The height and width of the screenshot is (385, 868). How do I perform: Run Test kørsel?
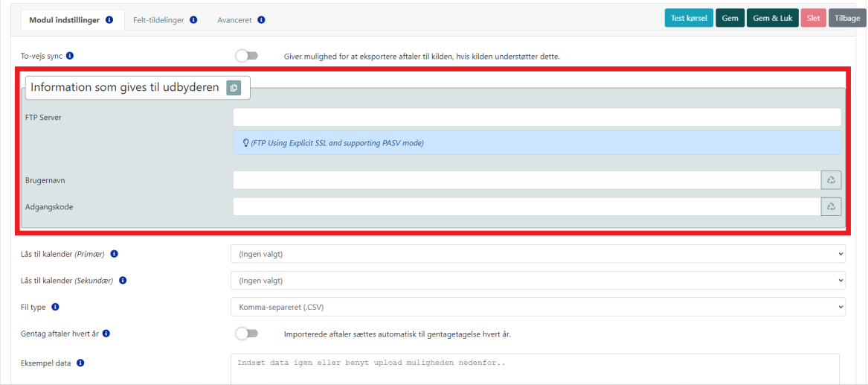(689, 18)
